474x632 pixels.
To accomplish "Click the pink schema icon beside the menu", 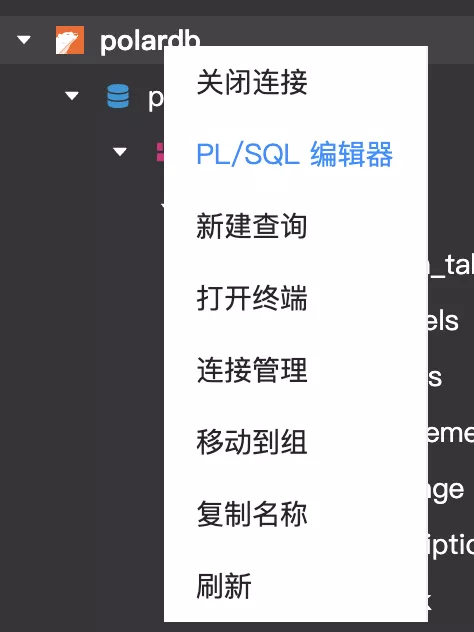I will [x=160, y=152].
